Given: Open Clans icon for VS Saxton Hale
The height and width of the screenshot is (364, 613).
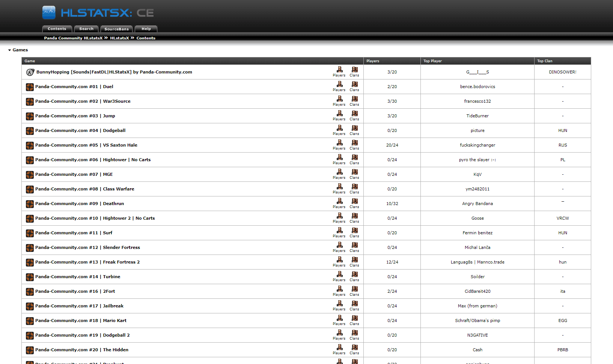Looking at the screenshot, I should (x=354, y=144).
